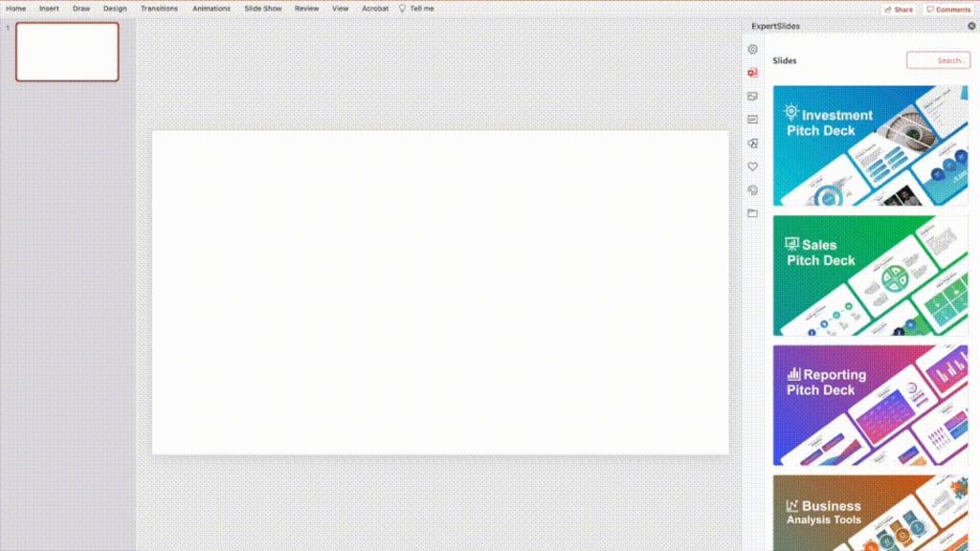Switch to the Design tab

[115, 9]
